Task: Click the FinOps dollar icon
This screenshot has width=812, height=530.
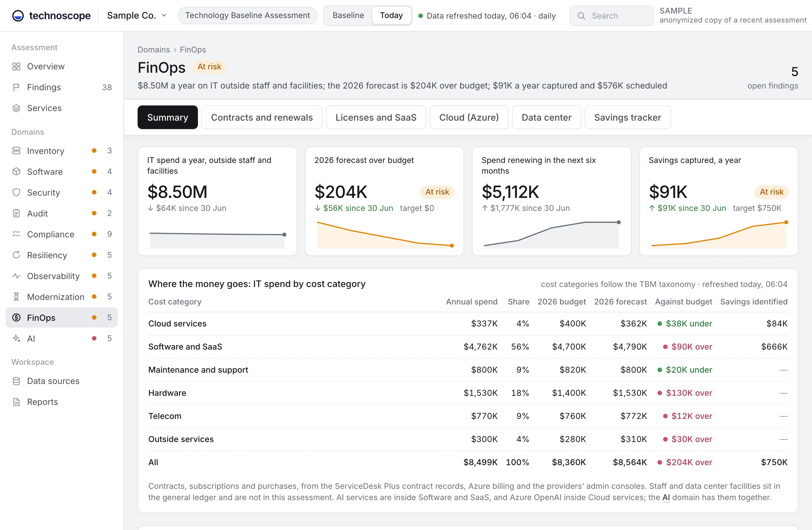Action: coord(16,317)
